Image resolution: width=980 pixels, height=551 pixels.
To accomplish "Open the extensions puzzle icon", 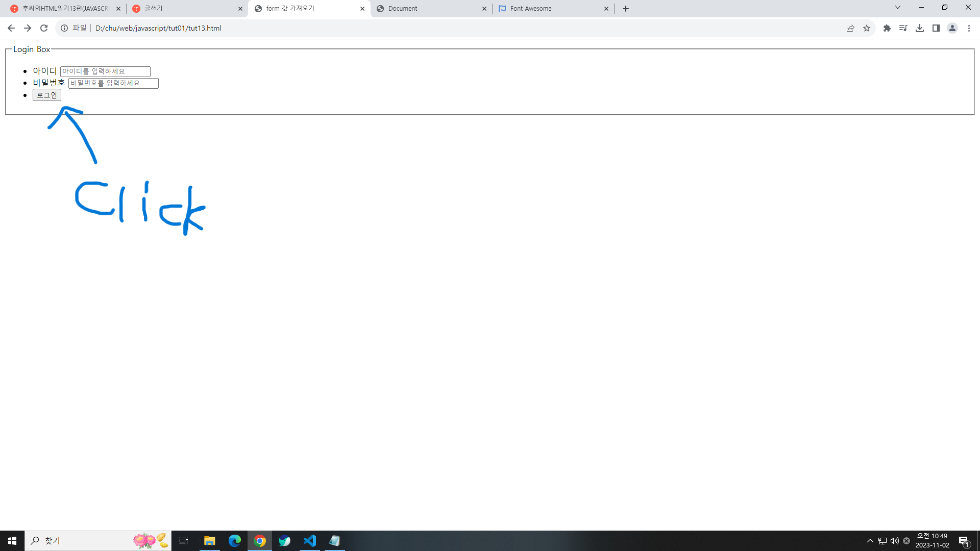I will pyautogui.click(x=887, y=28).
